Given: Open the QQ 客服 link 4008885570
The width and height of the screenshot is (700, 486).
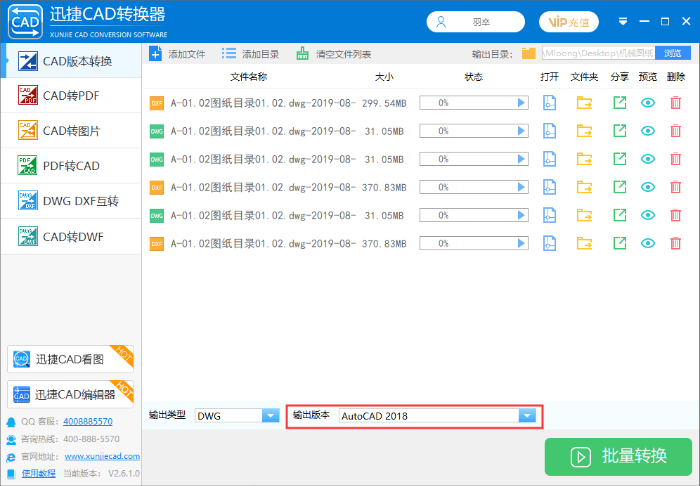Looking at the screenshot, I should coord(88,421).
